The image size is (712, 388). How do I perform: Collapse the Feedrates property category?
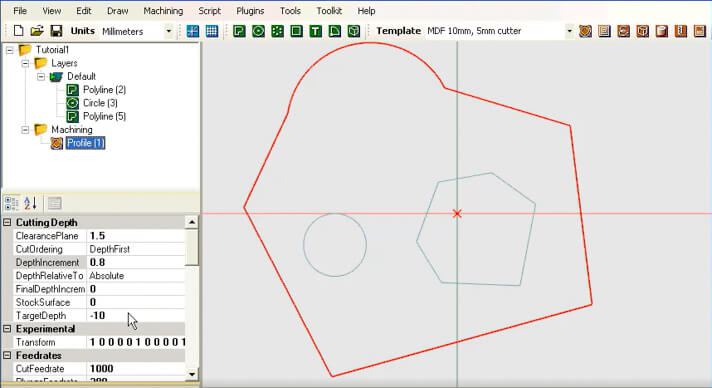tap(7, 355)
